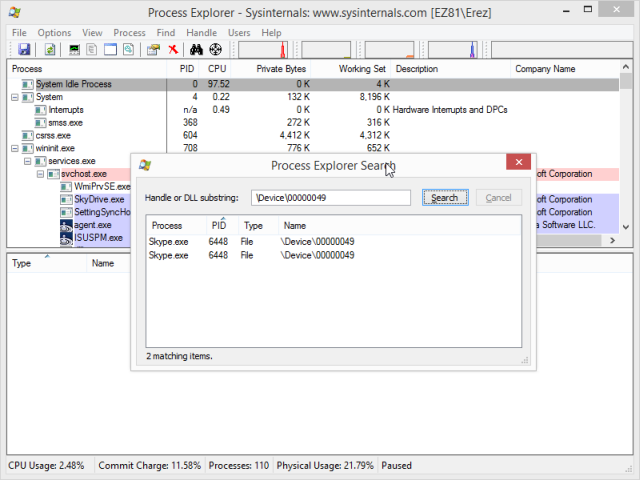
Task: Click the Handle or DLL substring input field
Action: click(x=331, y=198)
